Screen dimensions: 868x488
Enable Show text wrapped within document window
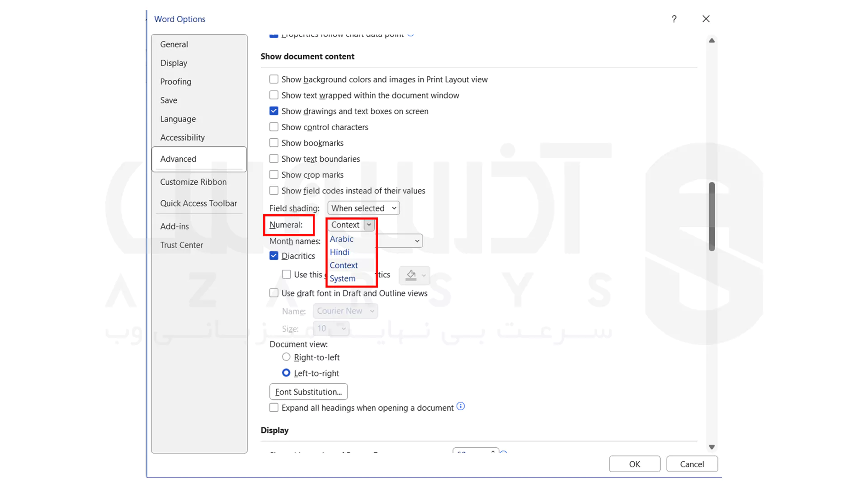[x=274, y=95]
